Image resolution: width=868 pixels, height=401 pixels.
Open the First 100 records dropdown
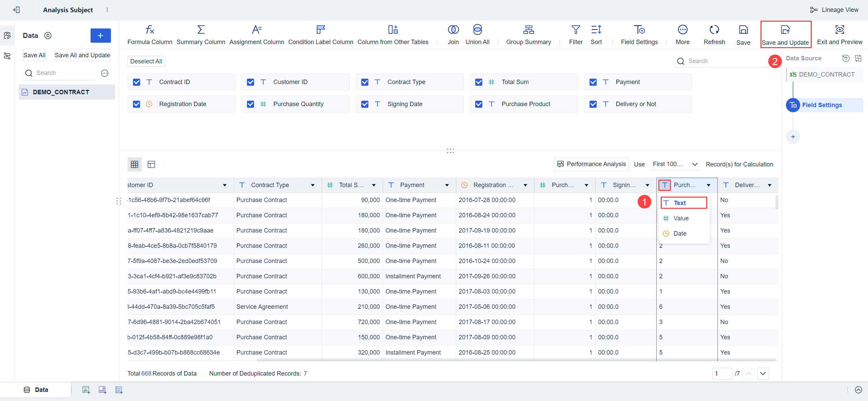(x=674, y=164)
